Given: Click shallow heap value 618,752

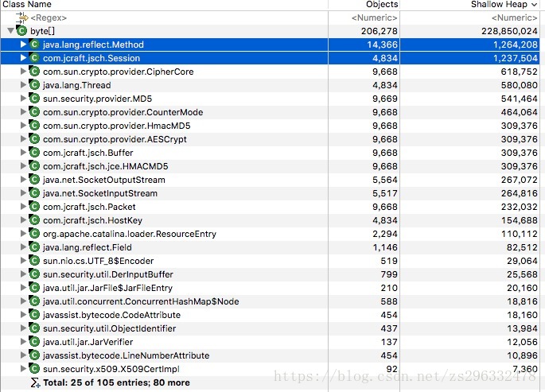Looking at the screenshot, I should 520,72.
